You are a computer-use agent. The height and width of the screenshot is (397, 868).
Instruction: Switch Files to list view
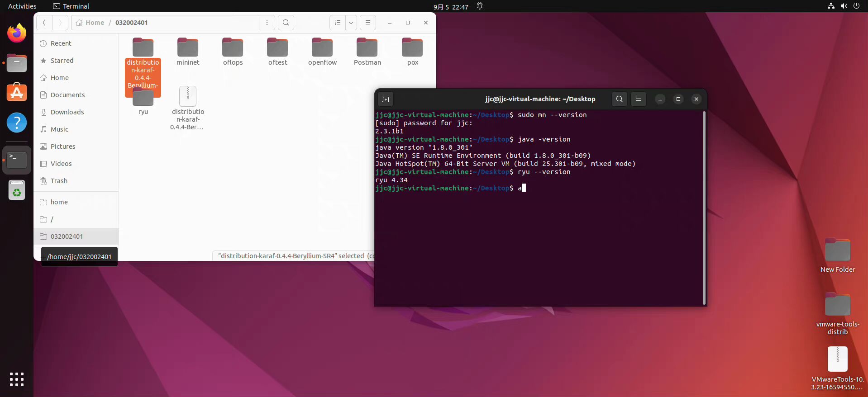tap(337, 23)
